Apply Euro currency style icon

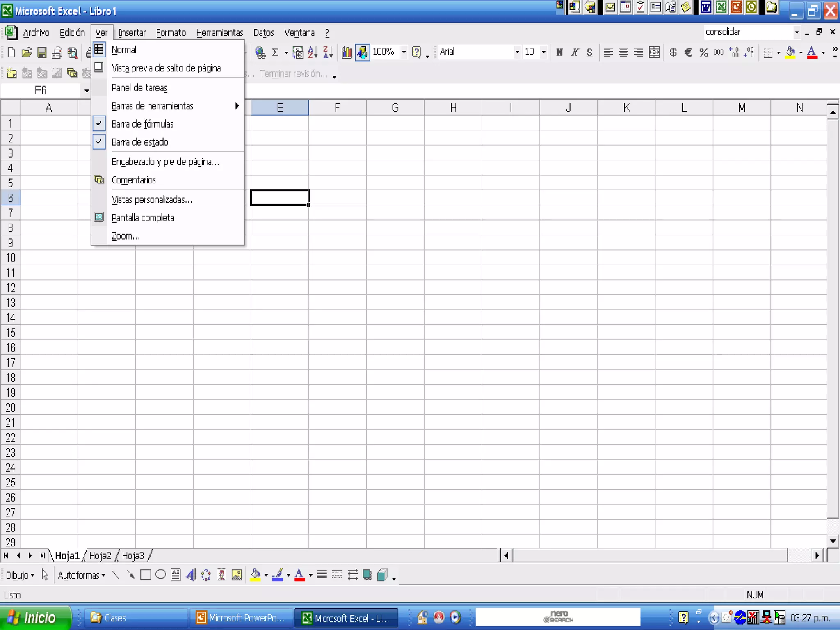pos(688,52)
